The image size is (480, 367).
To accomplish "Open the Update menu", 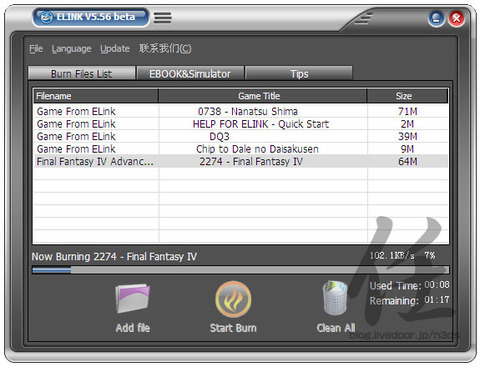I will (x=115, y=49).
